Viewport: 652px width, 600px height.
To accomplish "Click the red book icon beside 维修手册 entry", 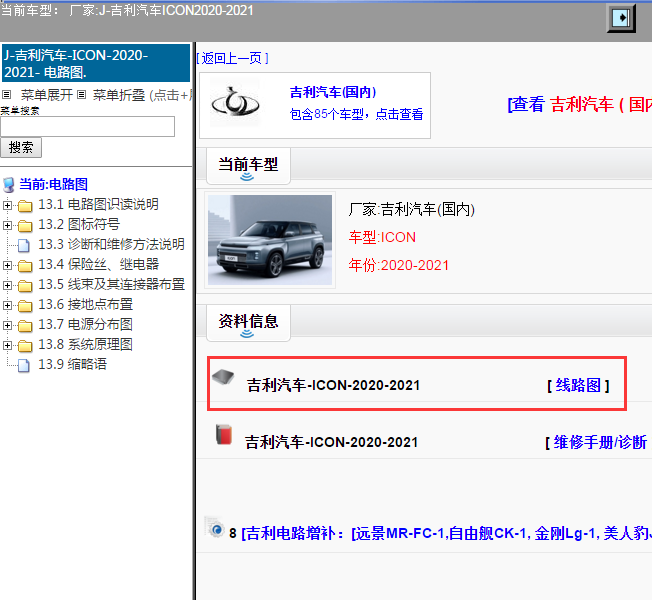I will click(224, 435).
